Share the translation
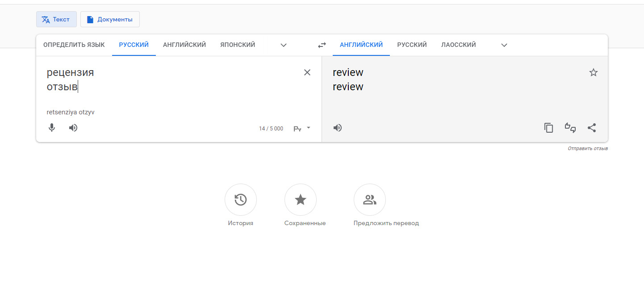Image resolution: width=644 pixels, height=285 pixels. click(591, 128)
